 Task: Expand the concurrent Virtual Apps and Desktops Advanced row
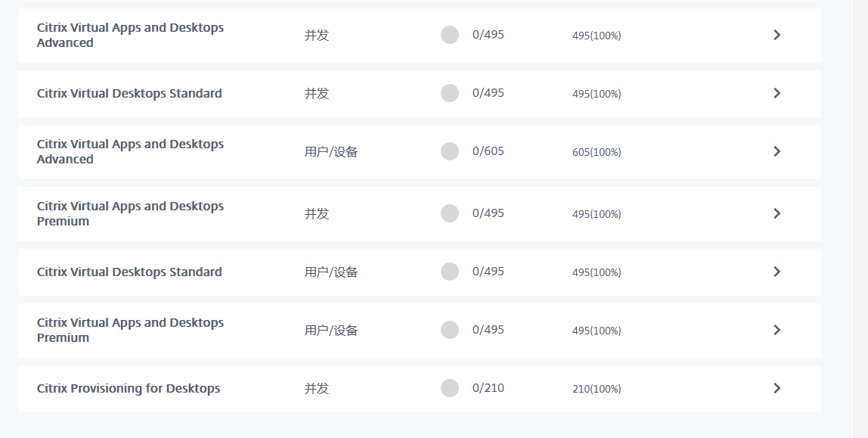pos(777,35)
